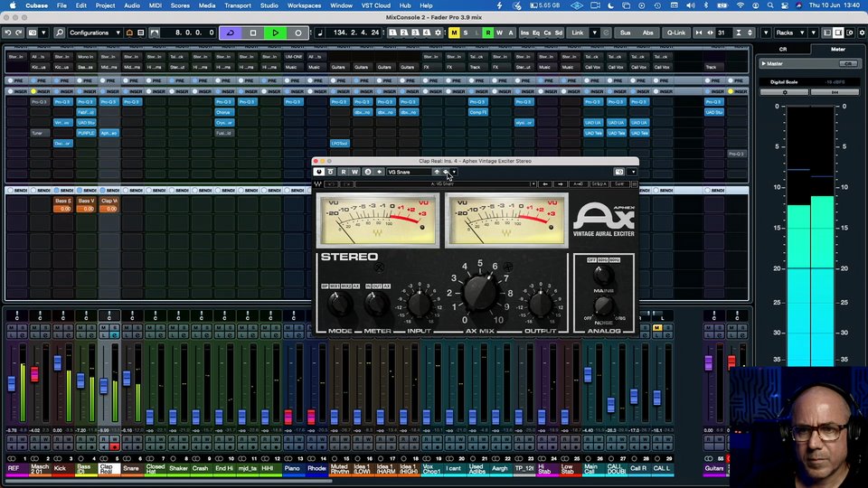The width and height of the screenshot is (868, 488).
Task: Click the tempo position display 134. 2. 4. 24
Action: click(x=356, y=33)
